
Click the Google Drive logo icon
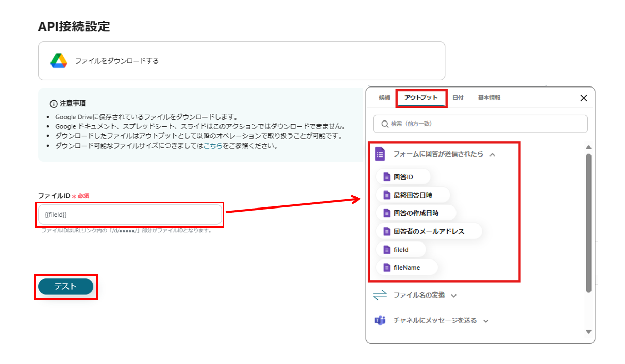59,61
